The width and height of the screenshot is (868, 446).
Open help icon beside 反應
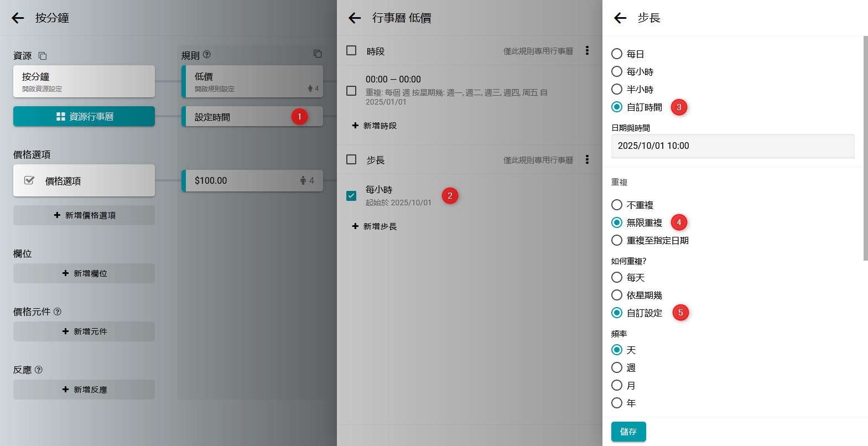click(39, 370)
